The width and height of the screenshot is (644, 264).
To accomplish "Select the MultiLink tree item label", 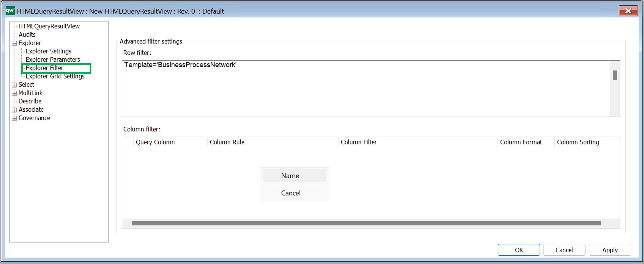I will [30, 93].
